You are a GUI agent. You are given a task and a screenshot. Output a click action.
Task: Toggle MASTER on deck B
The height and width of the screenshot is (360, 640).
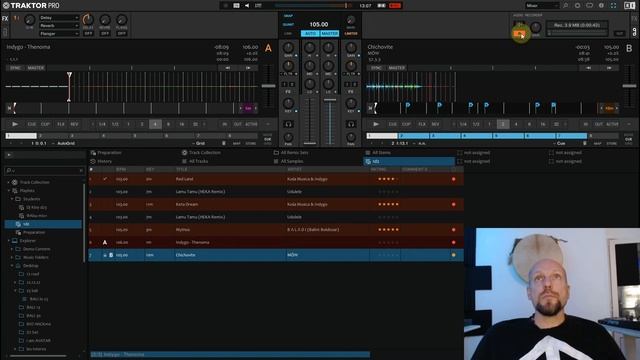click(397, 68)
